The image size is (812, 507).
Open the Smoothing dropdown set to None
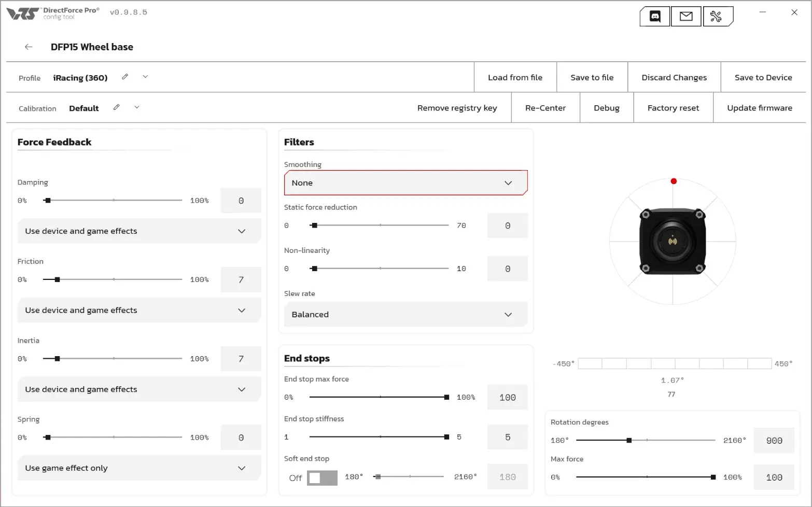point(405,183)
